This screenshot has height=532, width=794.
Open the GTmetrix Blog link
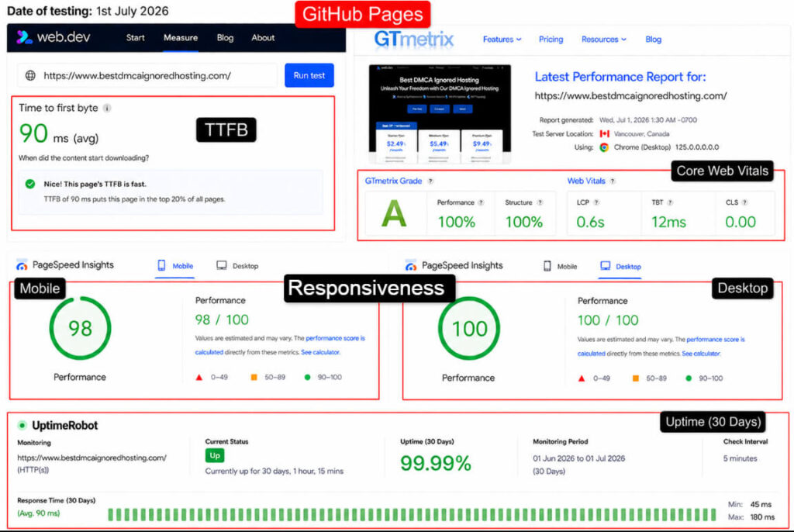tap(653, 39)
